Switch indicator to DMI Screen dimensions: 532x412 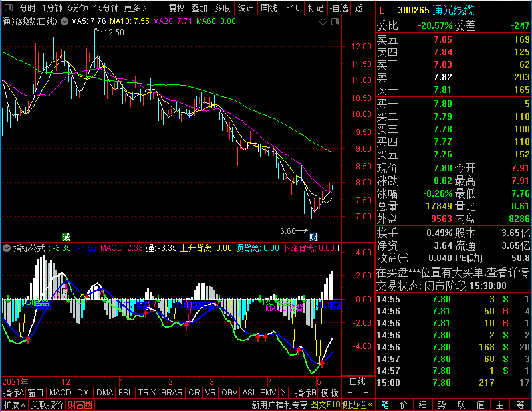pos(84,393)
